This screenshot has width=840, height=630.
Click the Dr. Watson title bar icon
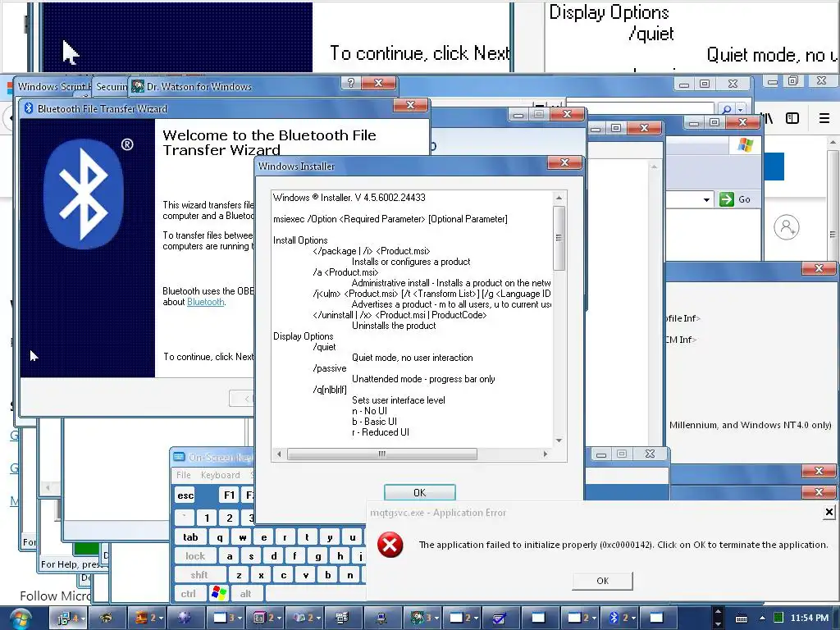coord(138,86)
